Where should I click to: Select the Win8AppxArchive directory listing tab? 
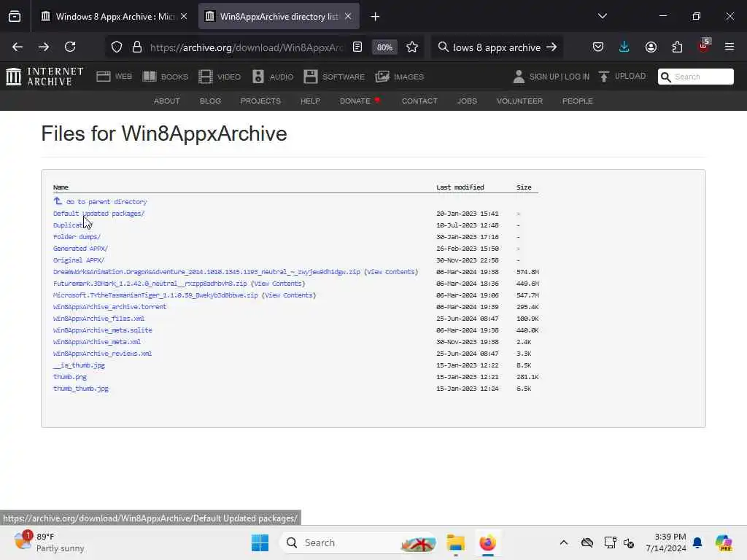[x=279, y=17]
